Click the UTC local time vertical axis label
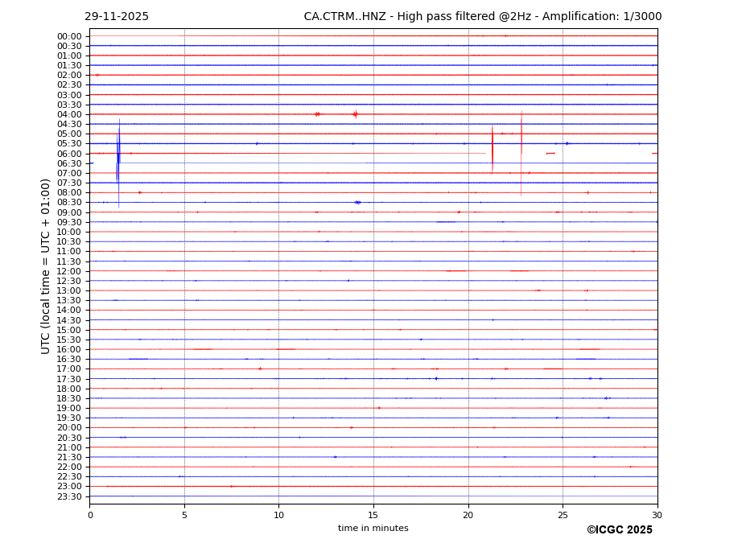 46,266
